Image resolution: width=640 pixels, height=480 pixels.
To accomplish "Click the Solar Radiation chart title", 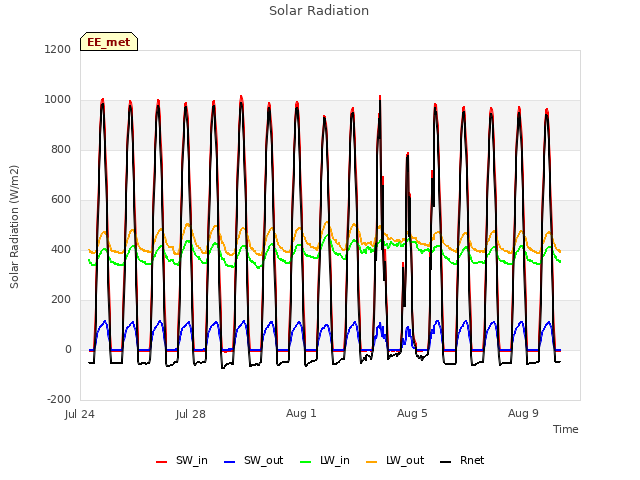I will (x=319, y=11).
